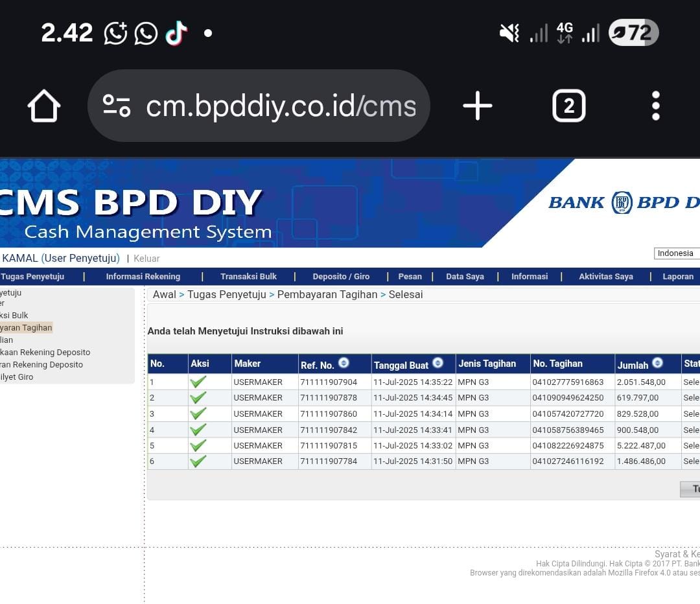Click green checkmark for Ref 711111907904
Screen dimensions: 700x604
198,382
